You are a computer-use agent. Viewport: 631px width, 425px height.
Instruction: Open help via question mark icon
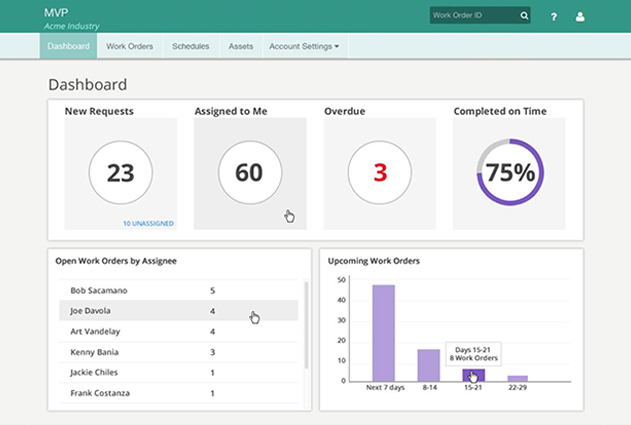pos(554,16)
